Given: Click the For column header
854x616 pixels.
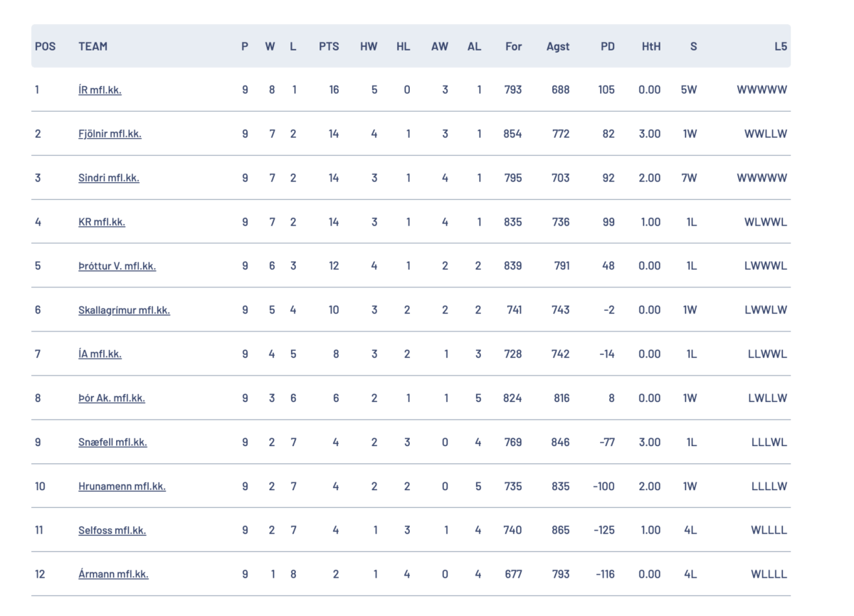Looking at the screenshot, I should 513,46.
